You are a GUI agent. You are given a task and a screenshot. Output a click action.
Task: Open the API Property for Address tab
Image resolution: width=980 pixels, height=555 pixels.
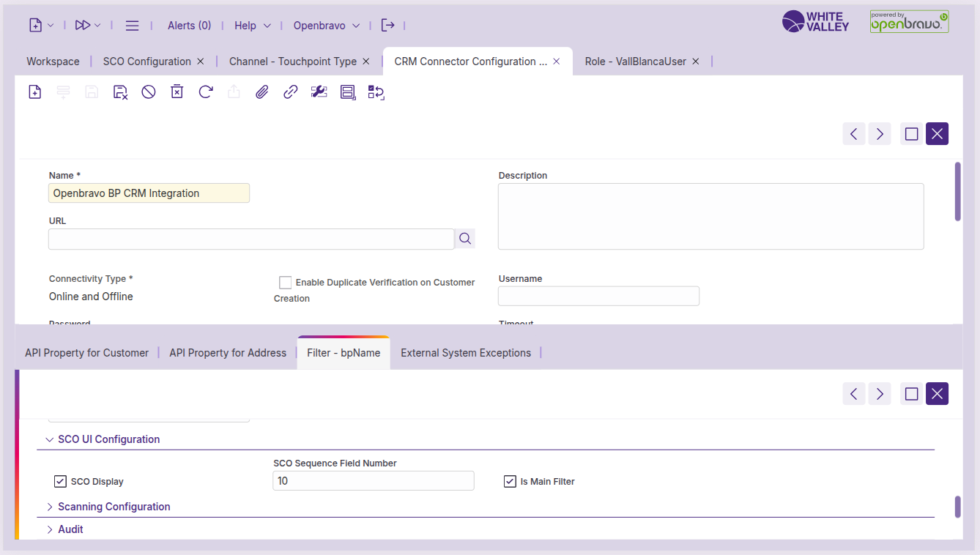[x=228, y=353]
